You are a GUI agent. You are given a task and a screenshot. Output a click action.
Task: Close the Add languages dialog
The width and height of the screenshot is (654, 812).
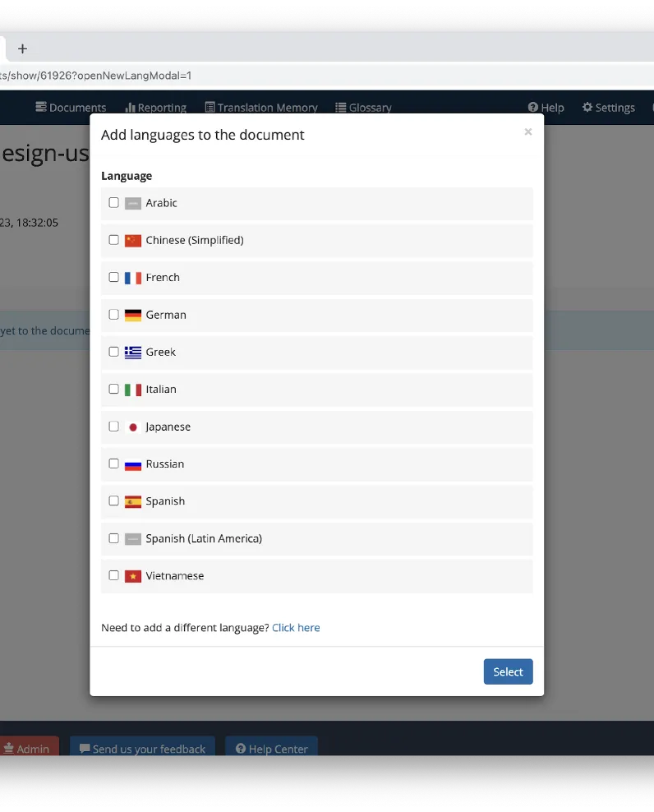[x=527, y=131]
